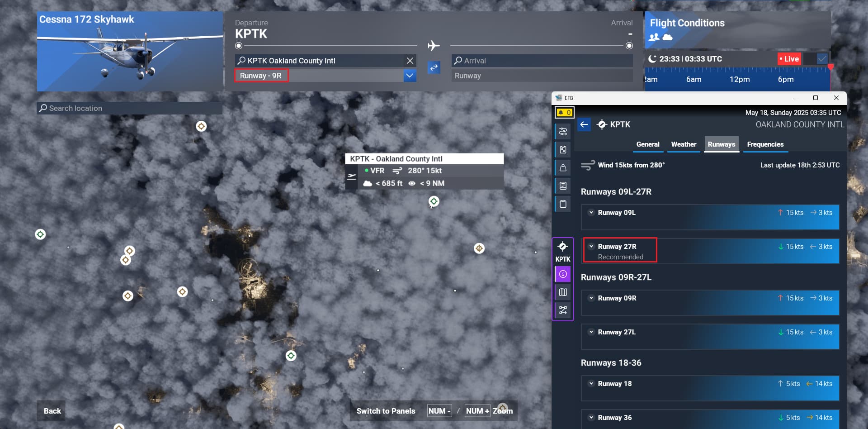Click the NUM + zoom in key

click(x=477, y=411)
